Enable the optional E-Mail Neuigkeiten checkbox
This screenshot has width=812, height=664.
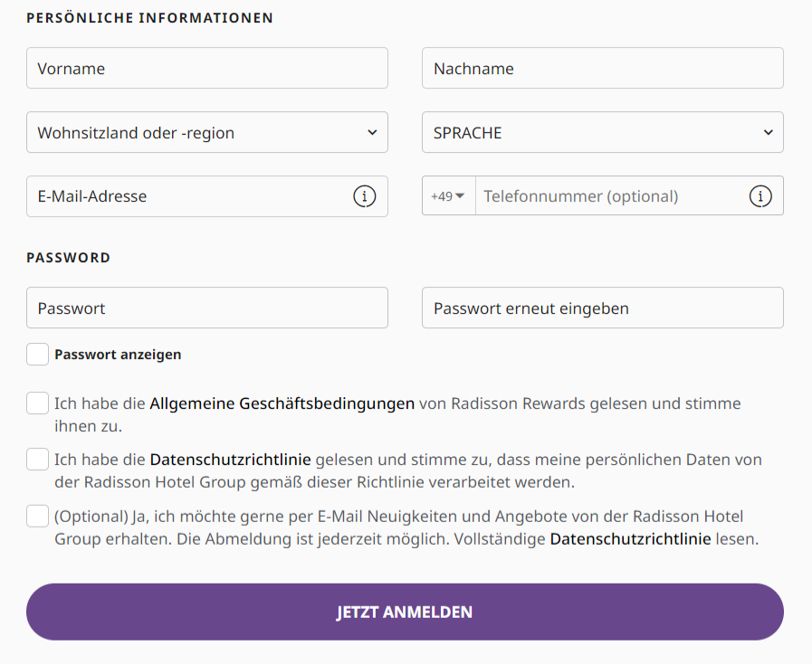point(37,517)
